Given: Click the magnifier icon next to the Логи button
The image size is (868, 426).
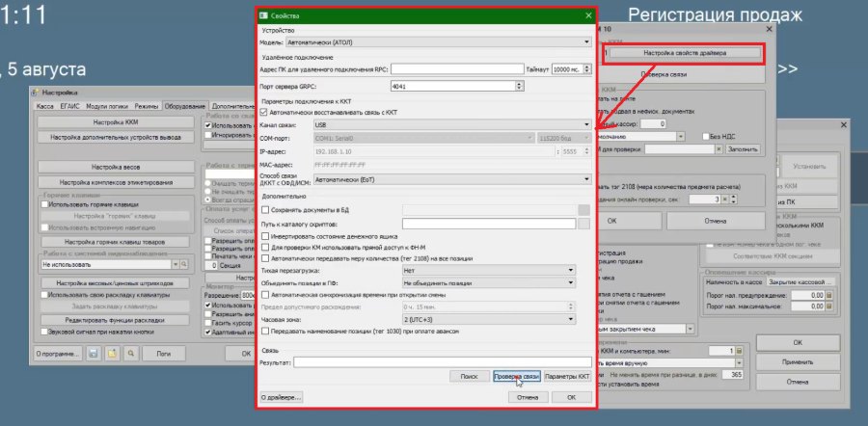Looking at the screenshot, I should 130,353.
